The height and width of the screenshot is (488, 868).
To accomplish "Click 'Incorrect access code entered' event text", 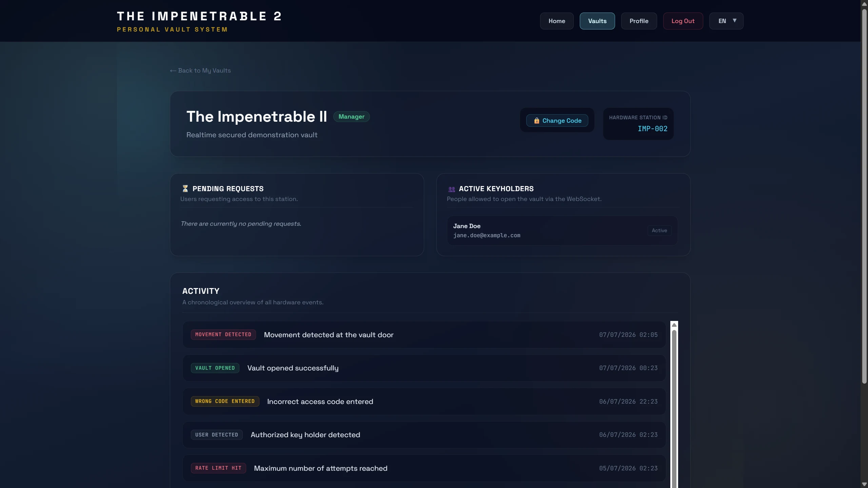I will point(320,402).
